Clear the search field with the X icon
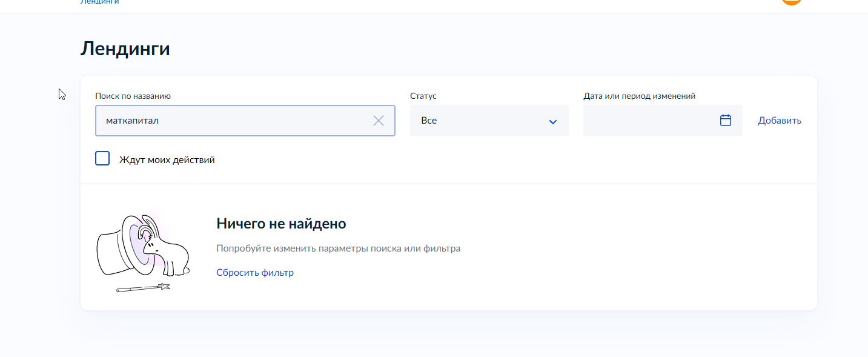The image size is (868, 357). pos(379,121)
